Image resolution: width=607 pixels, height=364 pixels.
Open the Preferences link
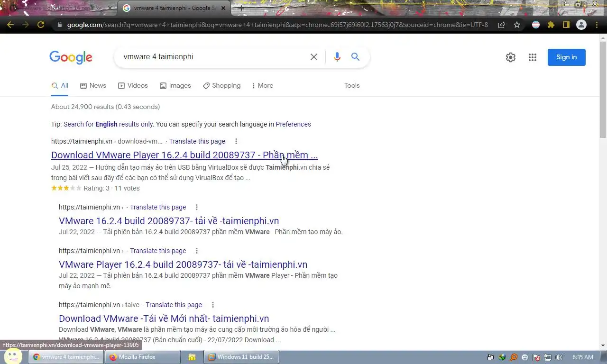coord(293,124)
